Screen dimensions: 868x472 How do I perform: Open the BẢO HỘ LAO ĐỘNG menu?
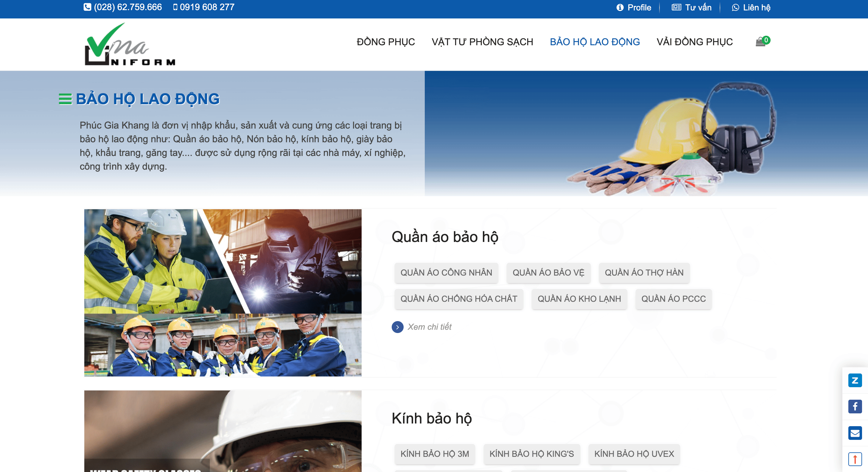point(595,42)
